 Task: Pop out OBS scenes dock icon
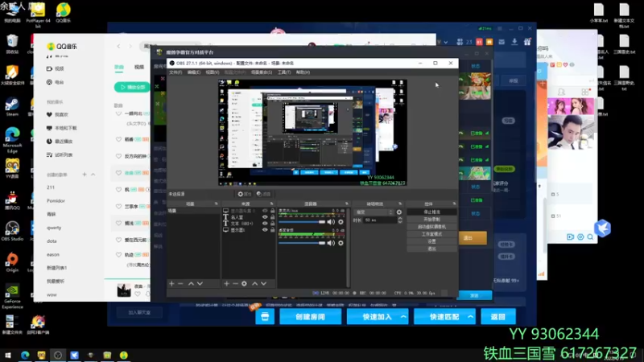coord(216,204)
